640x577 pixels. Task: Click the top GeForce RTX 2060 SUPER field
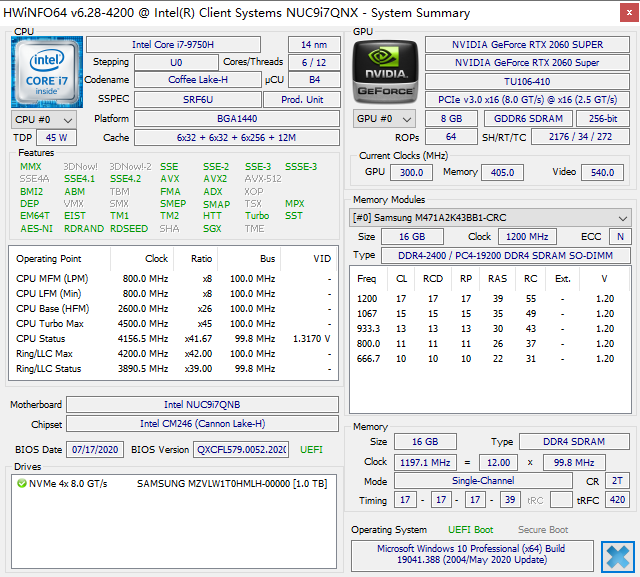(x=528, y=45)
